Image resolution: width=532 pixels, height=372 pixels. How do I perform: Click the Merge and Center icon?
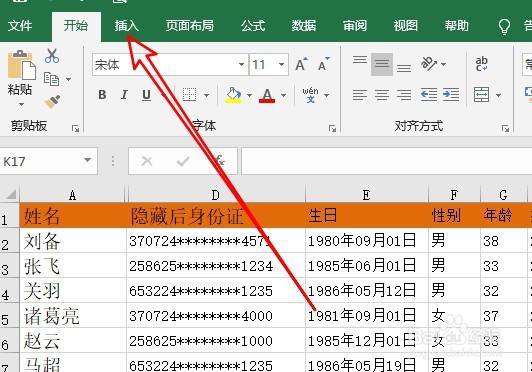(x=481, y=95)
